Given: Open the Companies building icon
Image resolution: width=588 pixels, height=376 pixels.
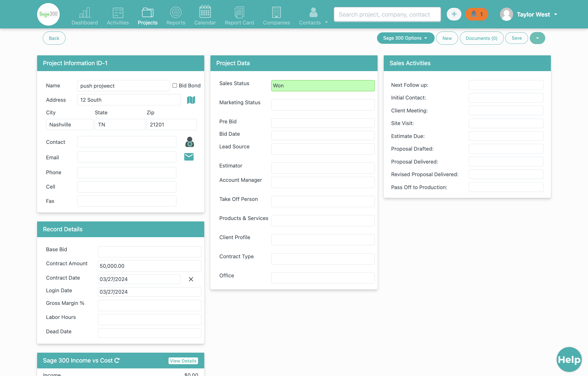Looking at the screenshot, I should pyautogui.click(x=277, y=12).
